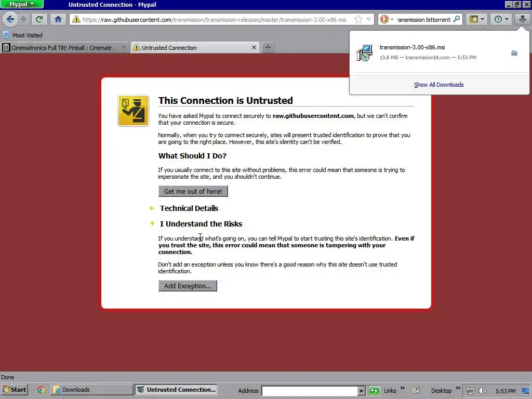Click the 5:53 PM system clock
Image resolution: width=532 pixels, height=399 pixels.
coord(505,391)
